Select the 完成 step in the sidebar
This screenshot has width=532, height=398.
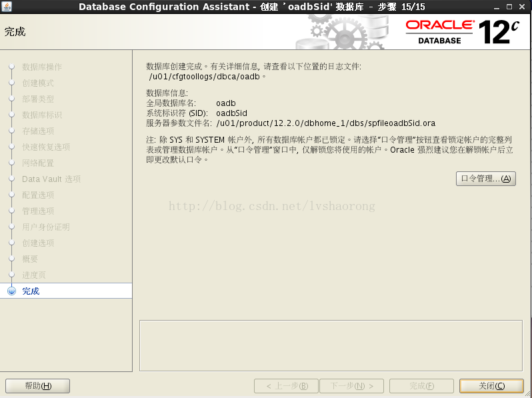point(66,291)
